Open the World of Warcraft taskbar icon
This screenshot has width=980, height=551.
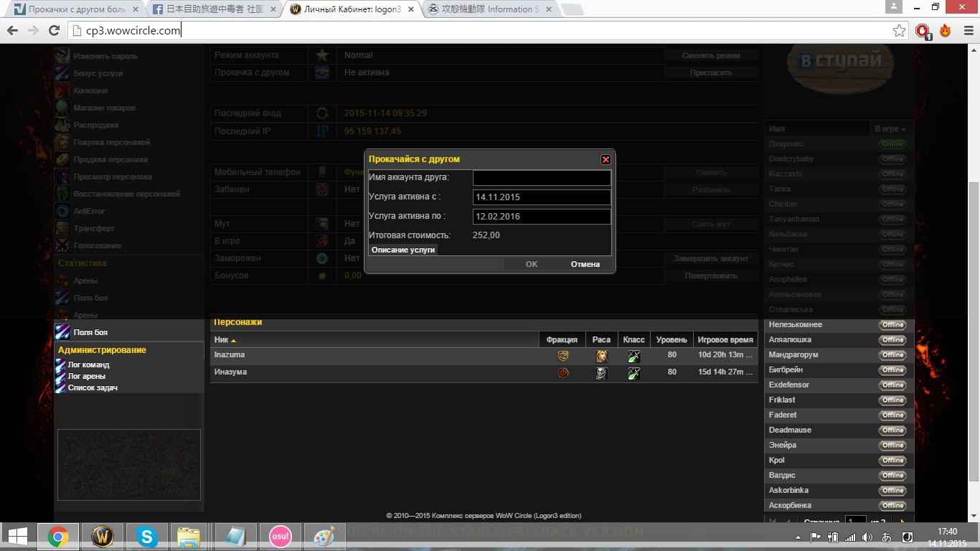pyautogui.click(x=103, y=537)
